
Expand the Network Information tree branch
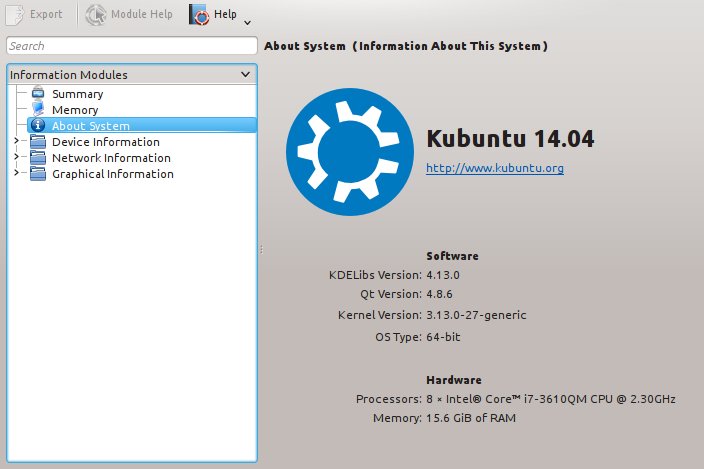pos(16,158)
